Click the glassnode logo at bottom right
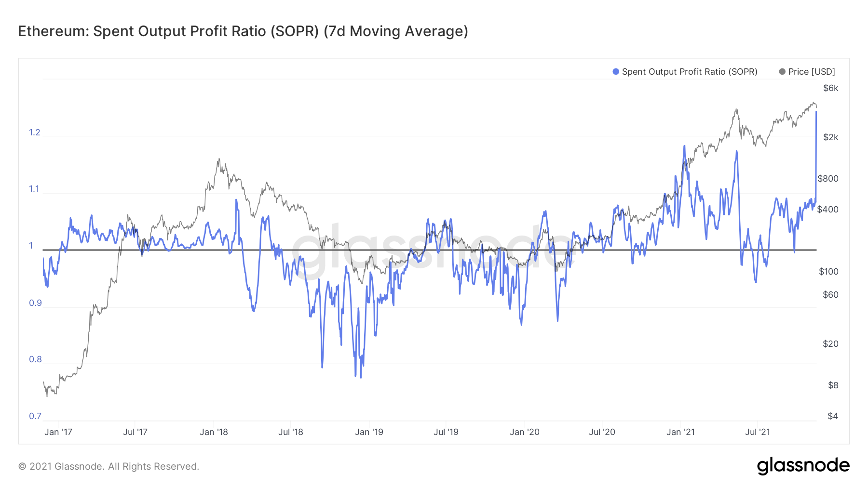The image size is (868, 488). [x=803, y=466]
